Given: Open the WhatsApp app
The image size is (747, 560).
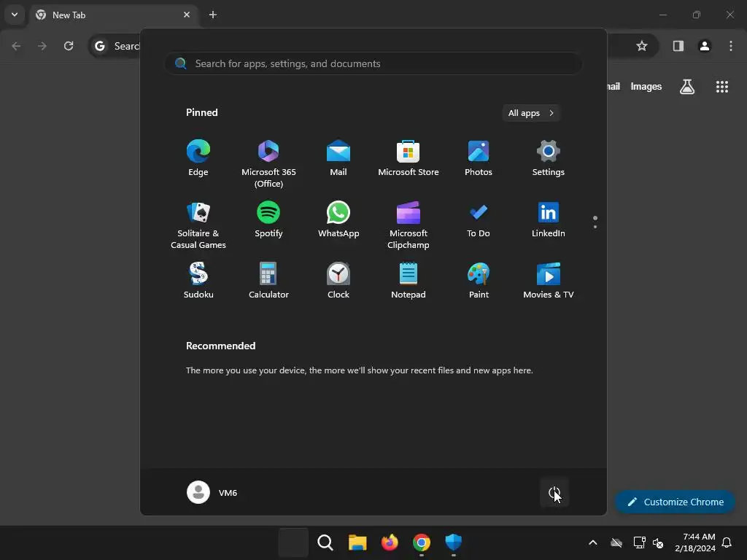Looking at the screenshot, I should pyautogui.click(x=338, y=219).
